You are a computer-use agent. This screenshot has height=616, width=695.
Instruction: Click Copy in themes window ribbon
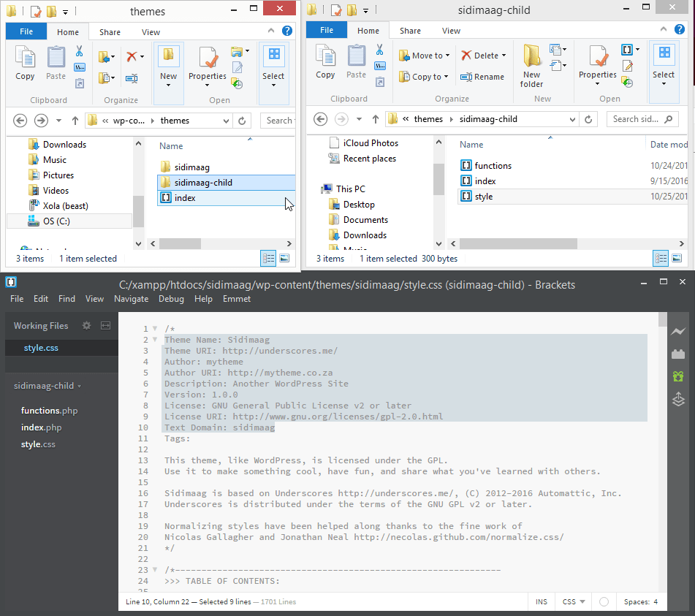click(x=25, y=63)
